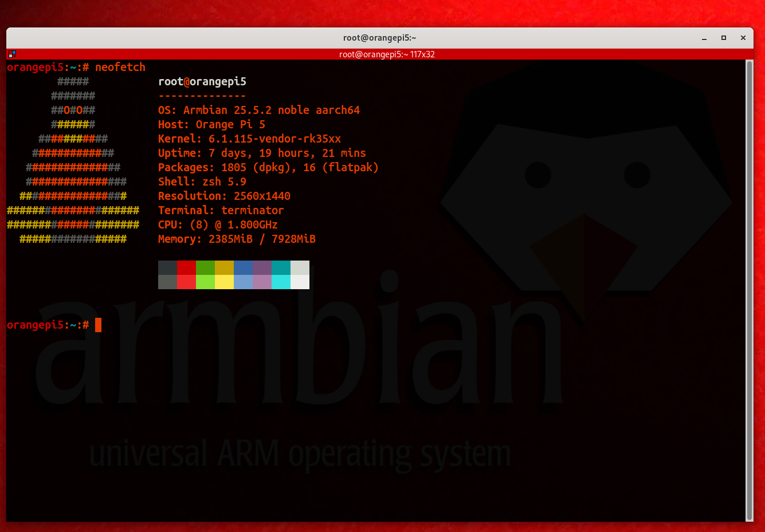Click the 'Host: Orange Pi 5' line
The height and width of the screenshot is (532, 765).
[x=211, y=124]
